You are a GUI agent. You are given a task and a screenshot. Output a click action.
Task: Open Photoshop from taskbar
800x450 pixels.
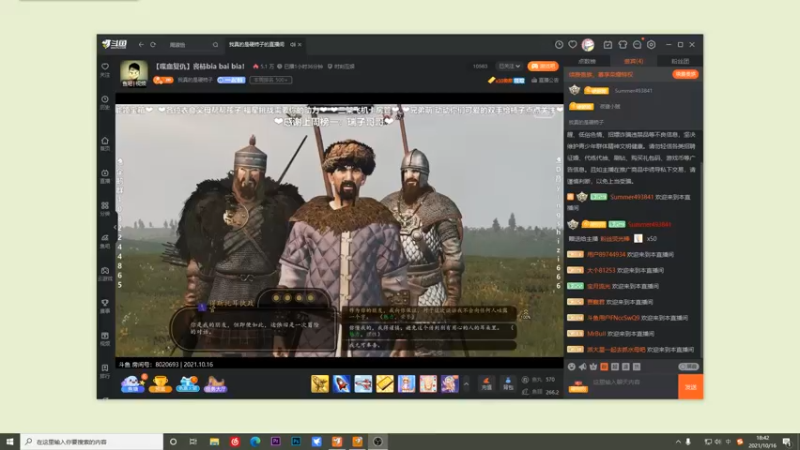(x=296, y=441)
